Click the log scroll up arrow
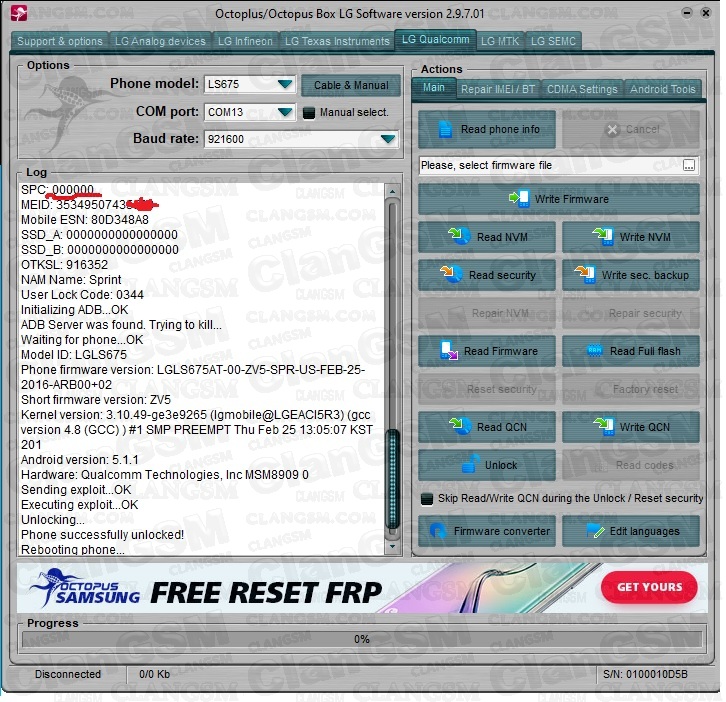The height and width of the screenshot is (702, 726). click(393, 191)
